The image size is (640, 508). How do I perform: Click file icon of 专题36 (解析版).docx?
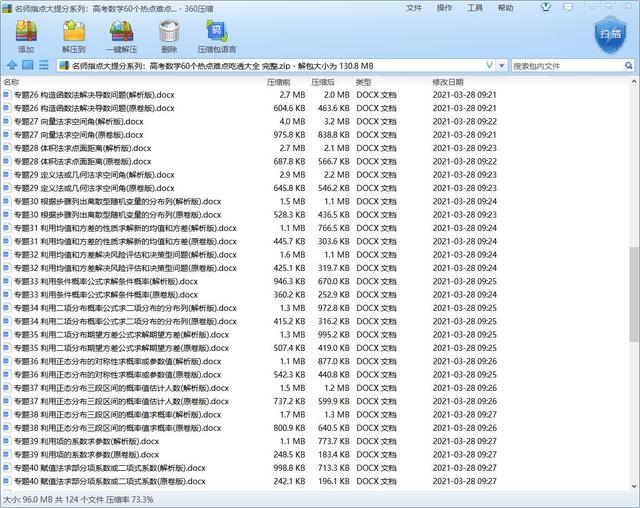pyautogui.click(x=7, y=361)
